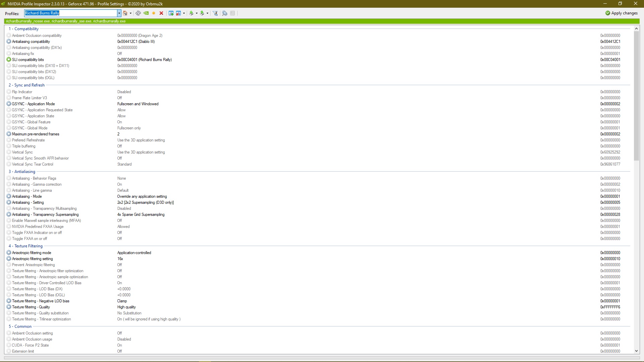Image resolution: width=644 pixels, height=362 pixels.
Task: Click gear icon beside Anisotropic filtering setting
Action: click(9, 259)
